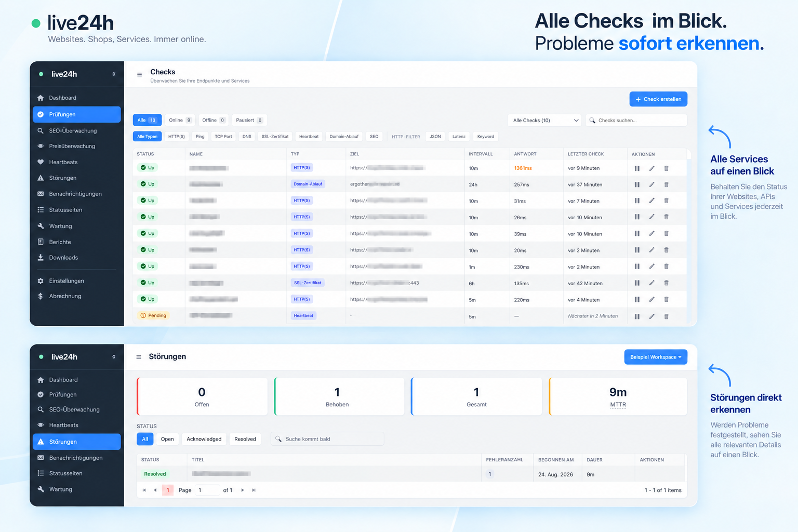Focus the Suche kommt bald search field
Image resolution: width=798 pixels, height=532 pixels.
328,439
